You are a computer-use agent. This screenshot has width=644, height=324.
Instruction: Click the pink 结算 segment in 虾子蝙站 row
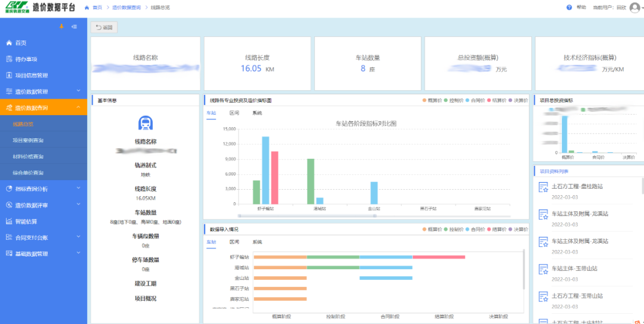(439, 257)
